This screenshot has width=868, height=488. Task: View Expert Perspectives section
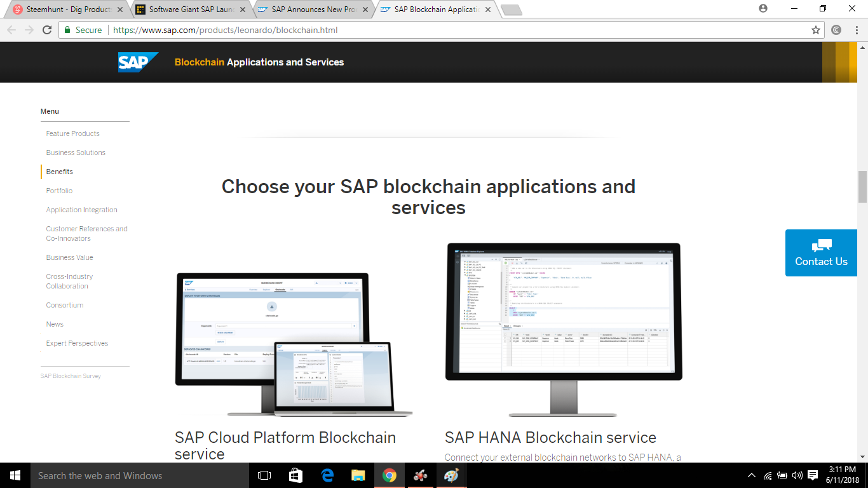point(78,343)
